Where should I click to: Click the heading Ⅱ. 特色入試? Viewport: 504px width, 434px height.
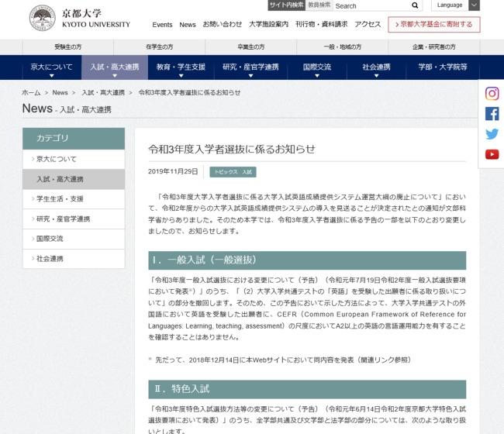307,389
